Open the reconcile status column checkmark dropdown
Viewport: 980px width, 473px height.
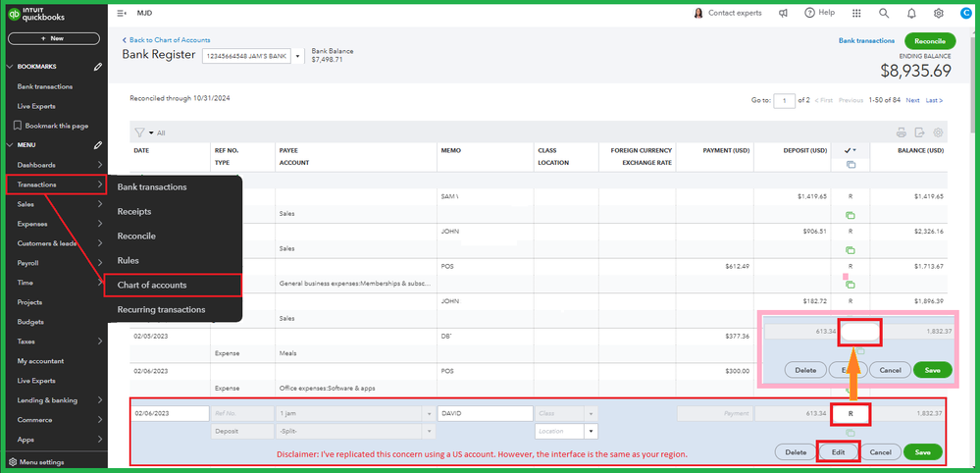point(850,150)
